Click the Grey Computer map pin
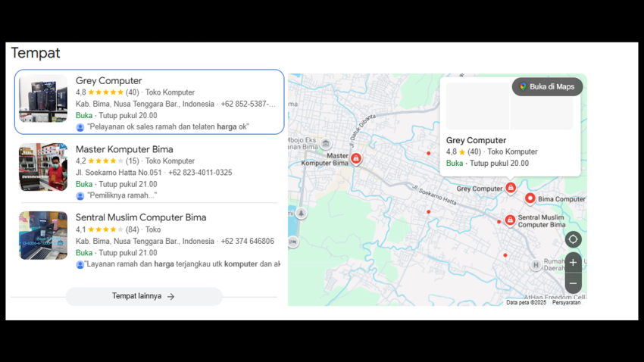Screen dimensions: 644x362 pos(511,188)
